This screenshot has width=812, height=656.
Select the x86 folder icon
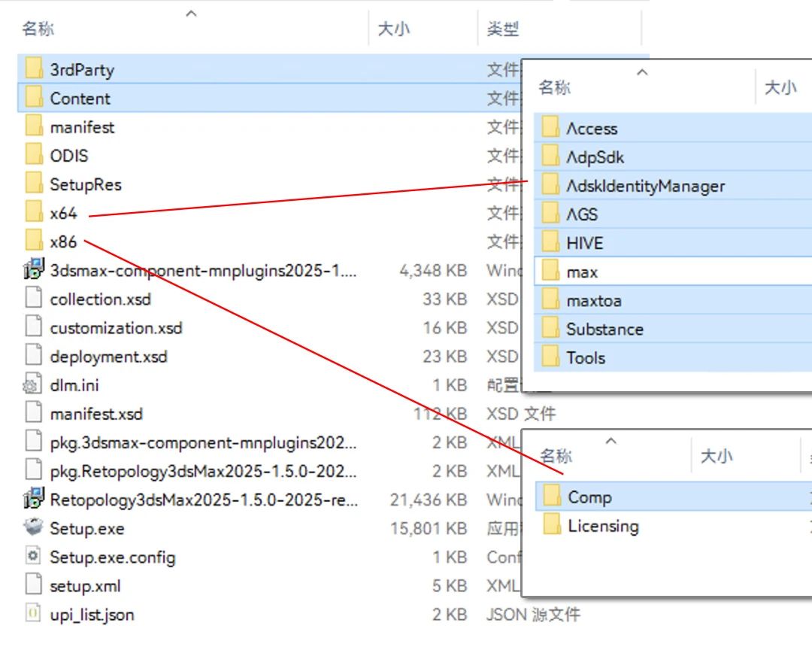(34, 241)
